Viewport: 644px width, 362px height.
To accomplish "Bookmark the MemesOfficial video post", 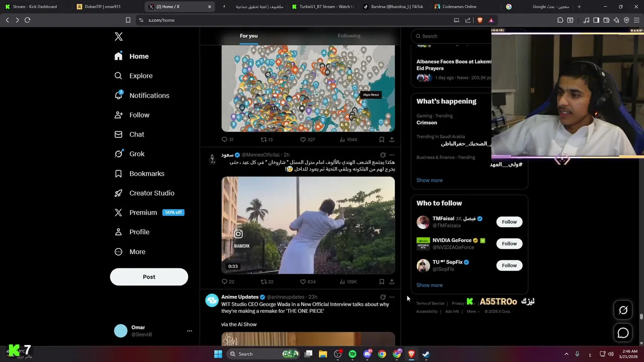I will pos(381,282).
